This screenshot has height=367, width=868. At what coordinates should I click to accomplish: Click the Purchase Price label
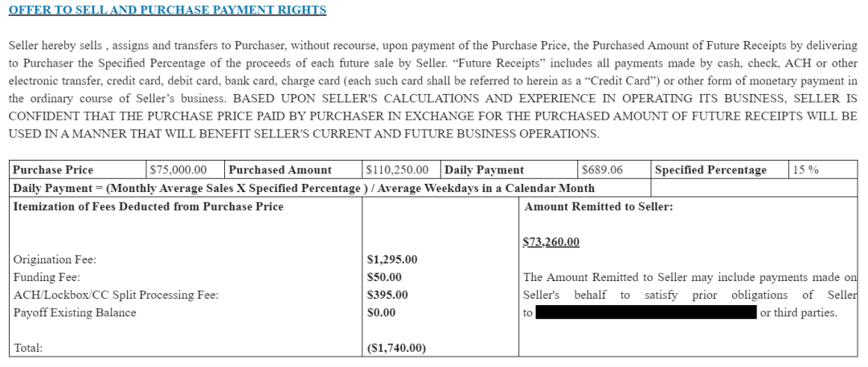point(53,170)
